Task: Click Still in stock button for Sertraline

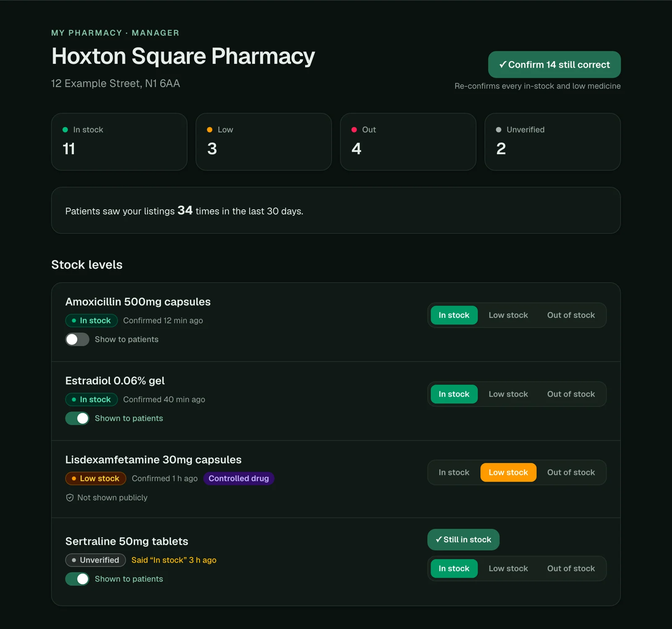Action: click(x=463, y=540)
